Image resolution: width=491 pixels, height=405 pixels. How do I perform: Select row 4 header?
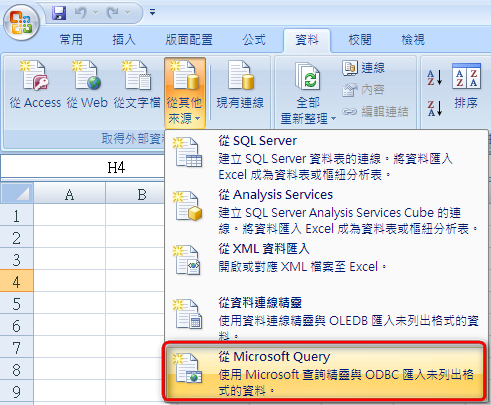click(x=17, y=282)
